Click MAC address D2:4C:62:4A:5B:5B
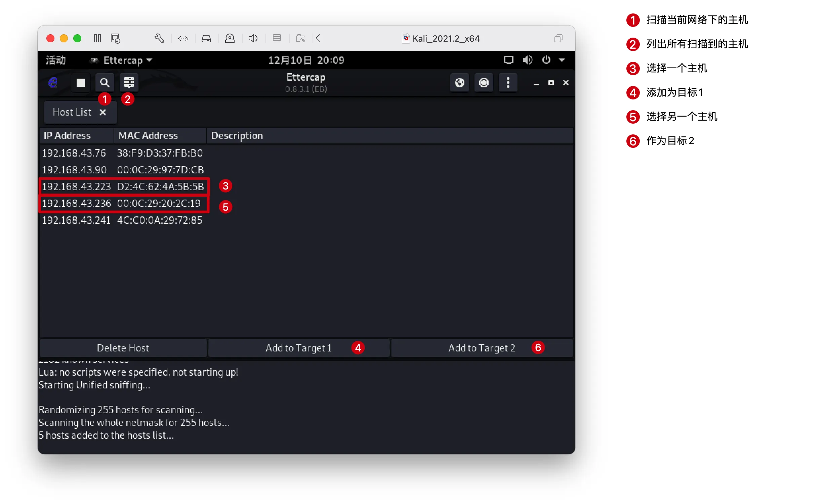This screenshot has height=504, width=828. (x=161, y=187)
